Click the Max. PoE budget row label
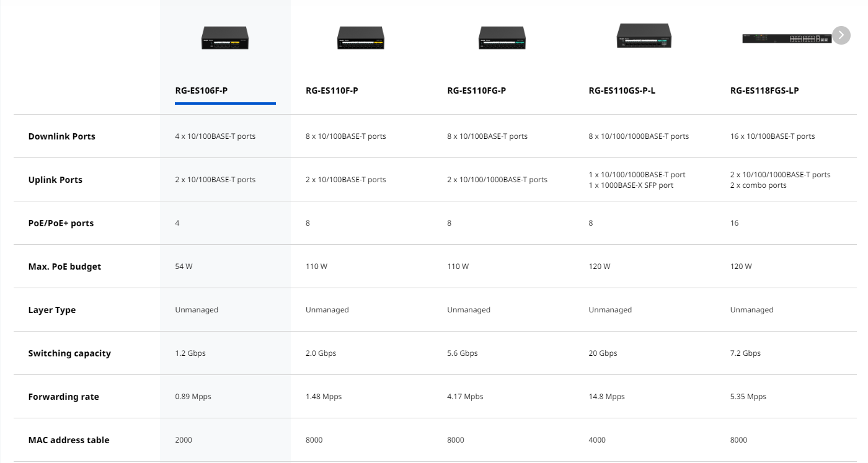Screen dimensions: 868x463 pyautogui.click(x=64, y=267)
